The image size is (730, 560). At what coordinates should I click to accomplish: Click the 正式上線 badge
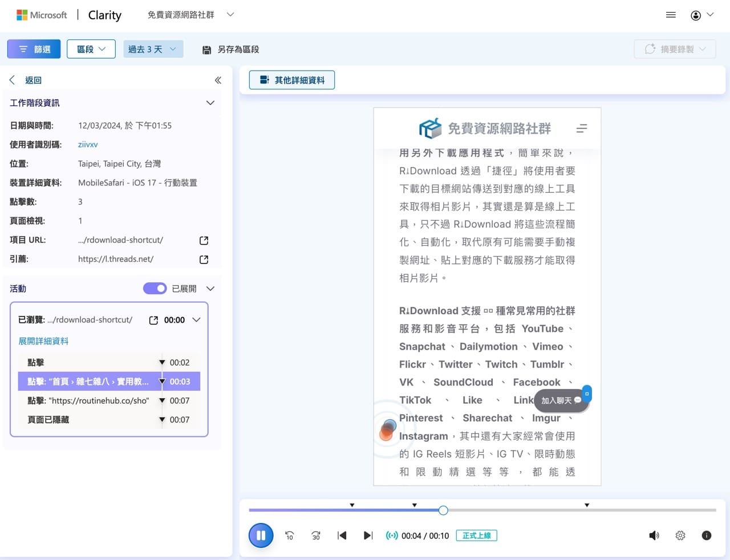click(x=476, y=535)
